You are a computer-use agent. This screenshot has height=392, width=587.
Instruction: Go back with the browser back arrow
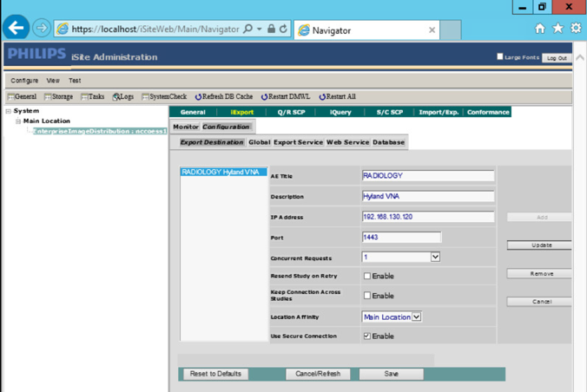pos(16,28)
